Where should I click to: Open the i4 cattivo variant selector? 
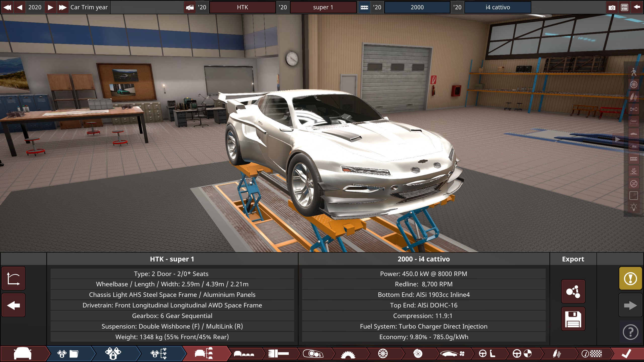pos(498,7)
